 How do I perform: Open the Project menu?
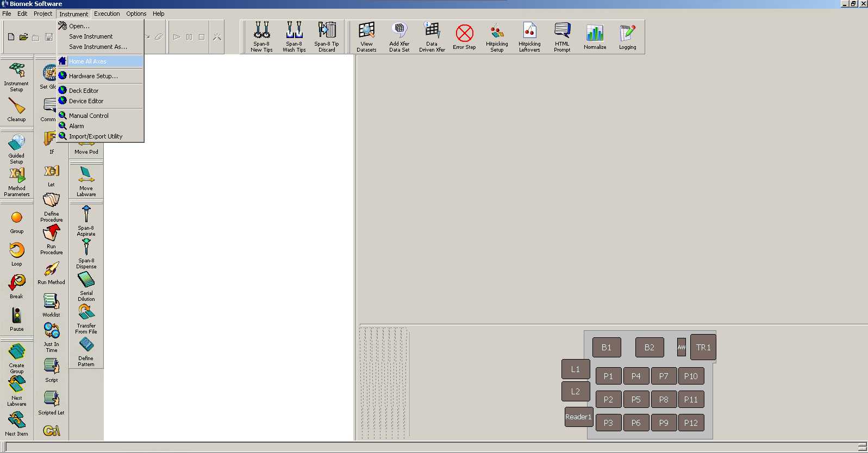(43, 14)
